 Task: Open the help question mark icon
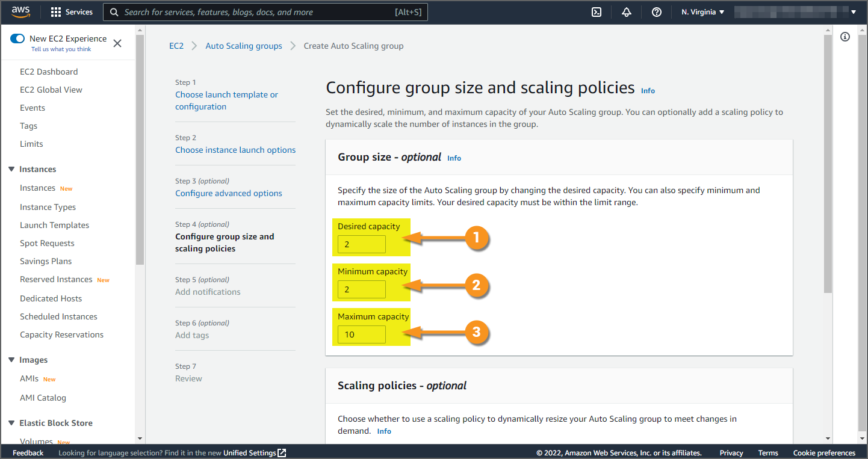[657, 12]
